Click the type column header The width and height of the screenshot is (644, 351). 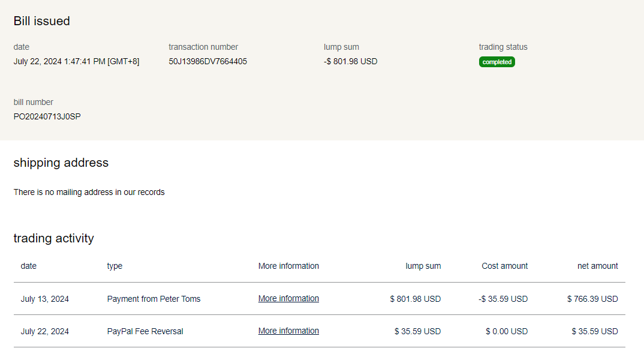click(115, 266)
